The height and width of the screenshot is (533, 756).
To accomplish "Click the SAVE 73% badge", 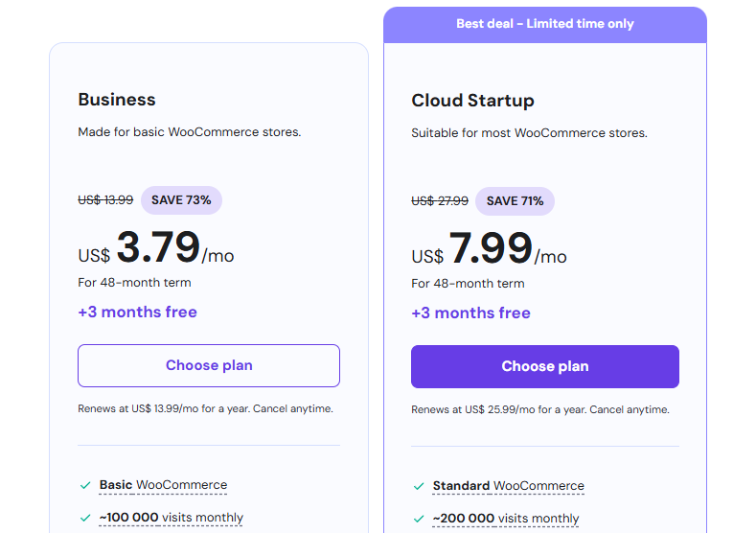I will [x=181, y=200].
